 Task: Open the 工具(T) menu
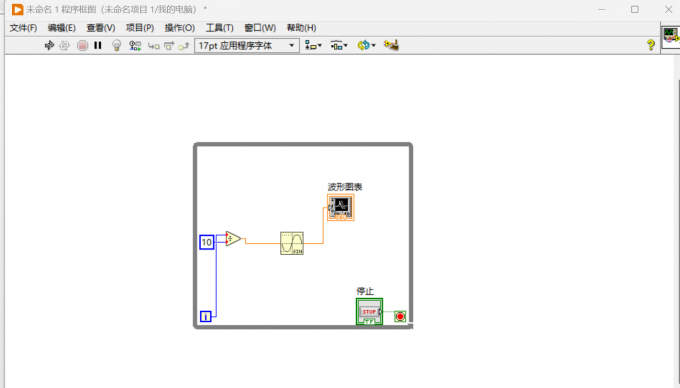(219, 28)
